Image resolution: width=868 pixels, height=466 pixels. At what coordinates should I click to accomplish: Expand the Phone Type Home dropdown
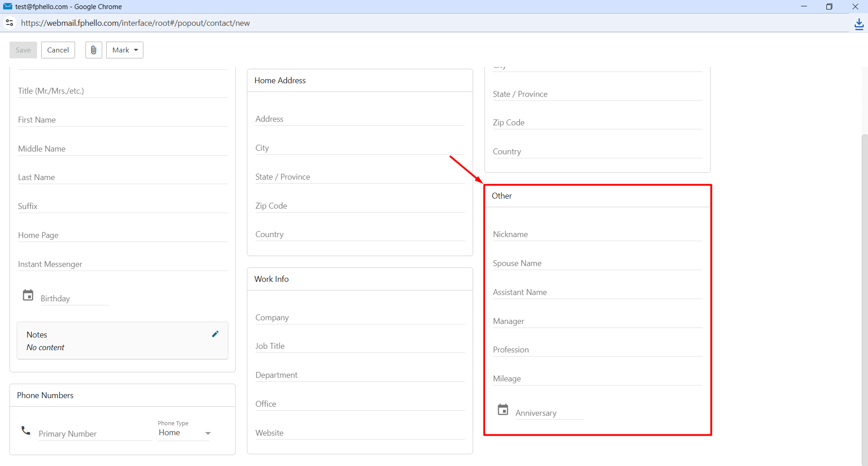click(184, 433)
